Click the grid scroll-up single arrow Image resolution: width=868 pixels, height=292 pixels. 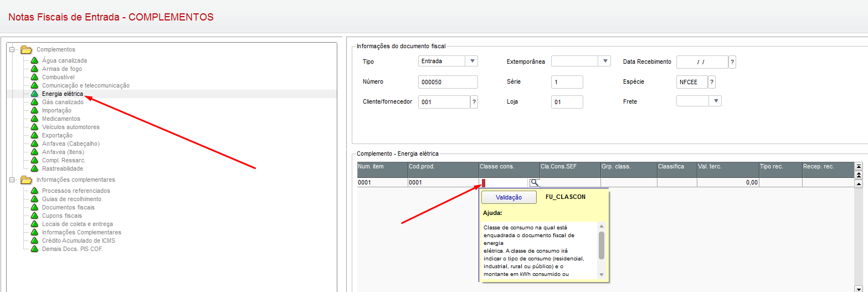[859, 183]
